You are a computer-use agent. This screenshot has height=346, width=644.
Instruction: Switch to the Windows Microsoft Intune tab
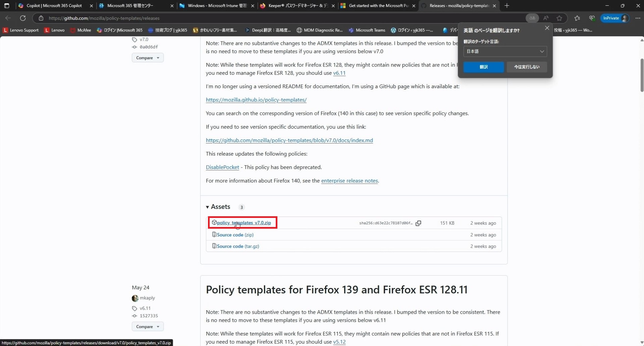(217, 6)
